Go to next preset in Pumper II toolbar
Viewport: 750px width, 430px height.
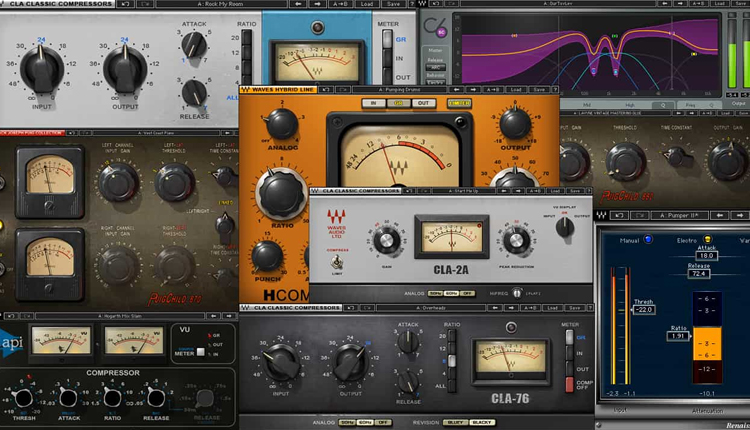[740, 215]
